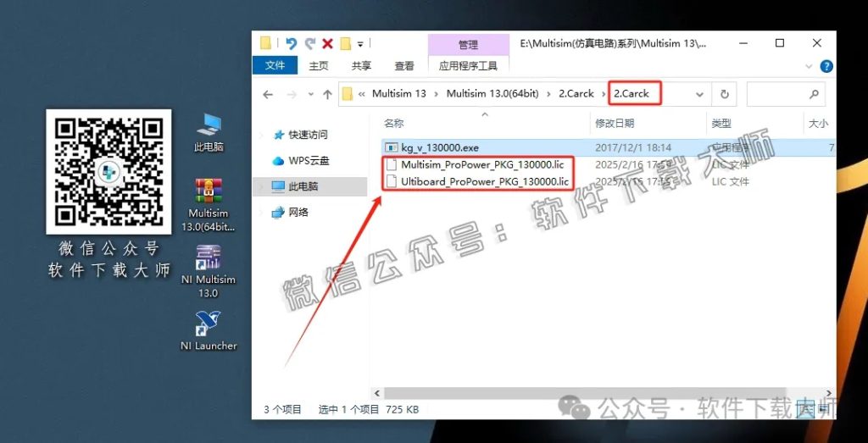Go back with the back arrow
Viewport: 868px width, 443px height.
pos(268,95)
